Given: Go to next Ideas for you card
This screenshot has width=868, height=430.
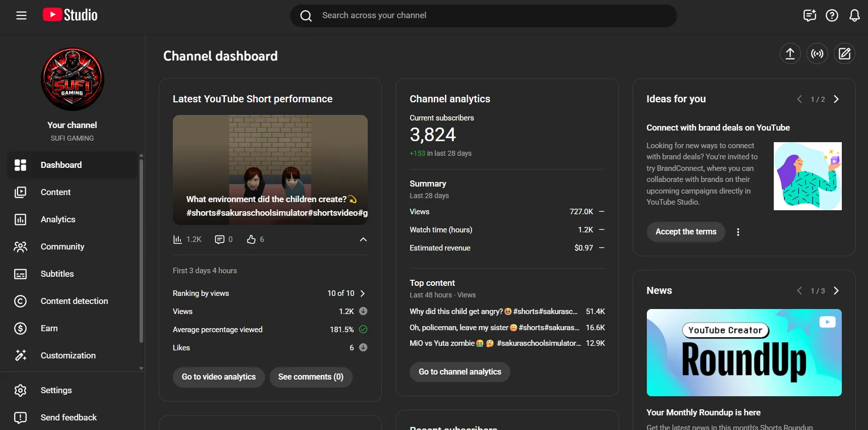Looking at the screenshot, I should point(836,99).
